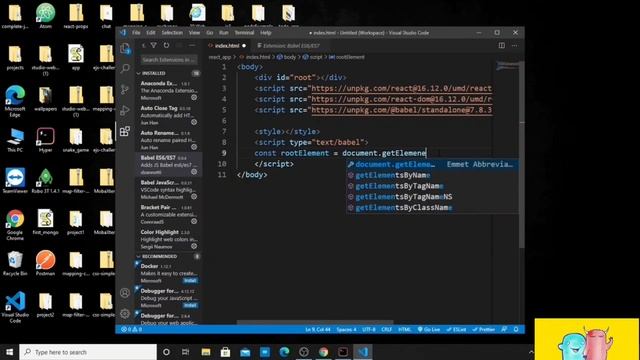Open manage gear for Babel ES6/ES7
Image resolution: width=640 pixels, height=360 pixels.
[x=194, y=172]
